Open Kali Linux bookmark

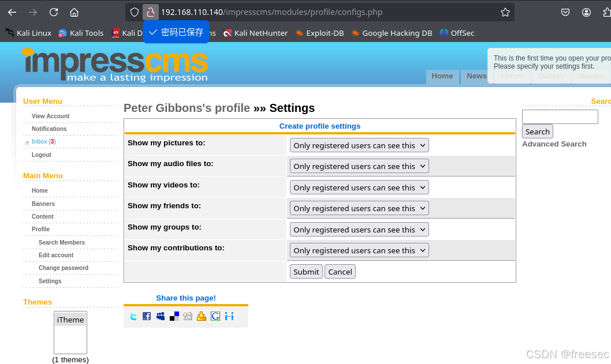[x=28, y=33]
